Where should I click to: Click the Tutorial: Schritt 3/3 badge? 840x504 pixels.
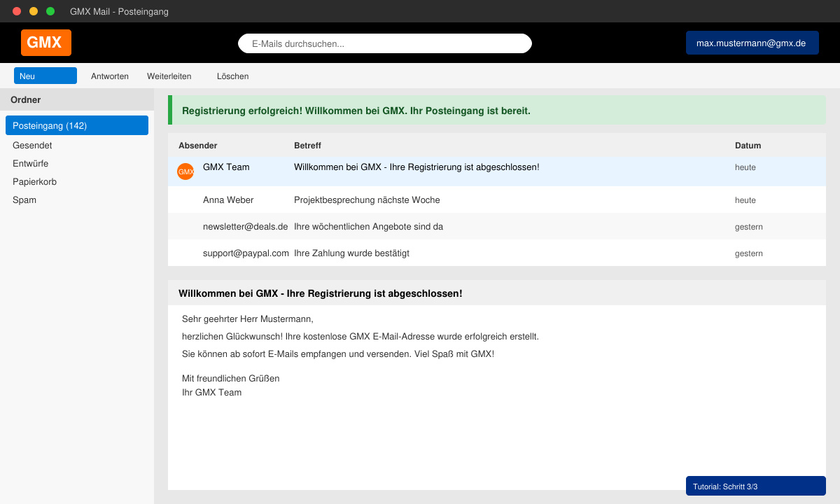tap(756, 486)
